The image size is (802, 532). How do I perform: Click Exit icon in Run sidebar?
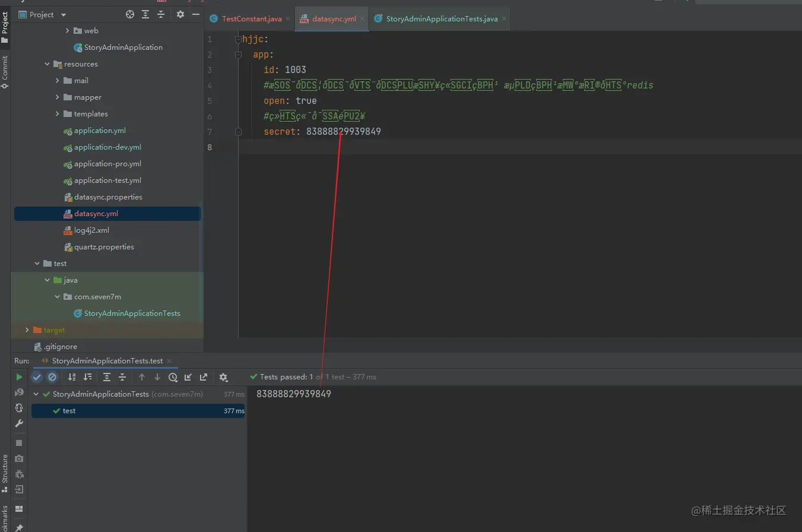click(x=19, y=489)
